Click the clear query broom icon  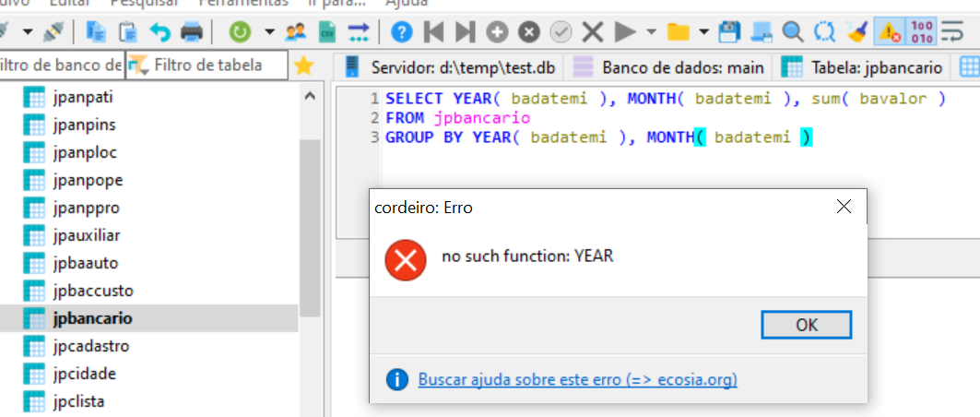coord(856,31)
